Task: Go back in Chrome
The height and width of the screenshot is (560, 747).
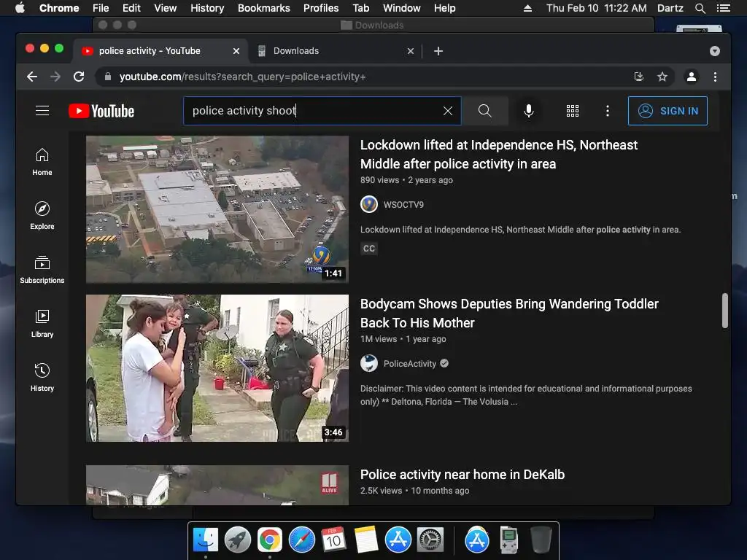Action: pyautogui.click(x=32, y=77)
